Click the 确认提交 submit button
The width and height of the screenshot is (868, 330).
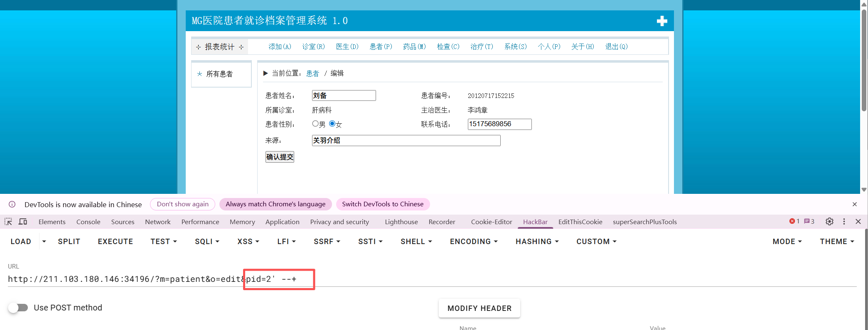(280, 157)
